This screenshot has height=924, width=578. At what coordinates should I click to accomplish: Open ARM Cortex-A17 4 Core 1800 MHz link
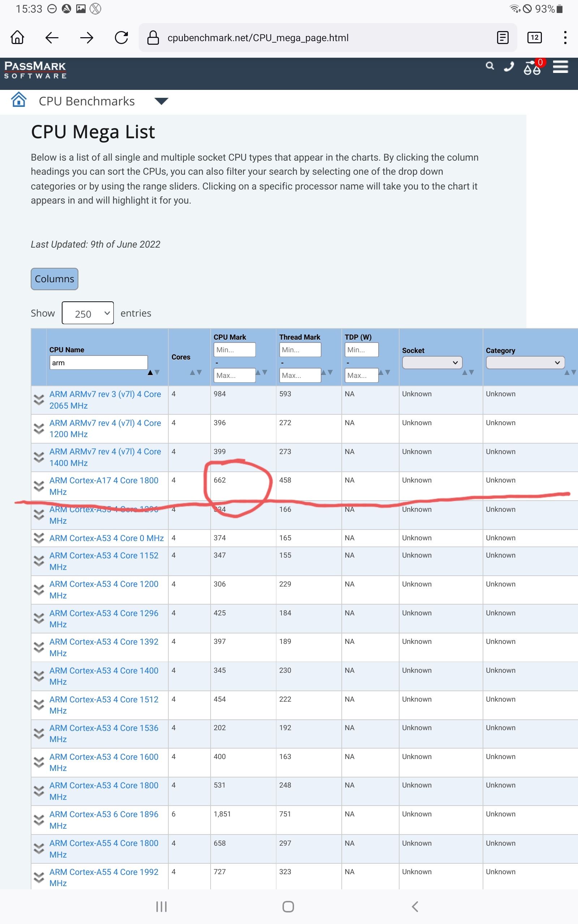tap(104, 486)
